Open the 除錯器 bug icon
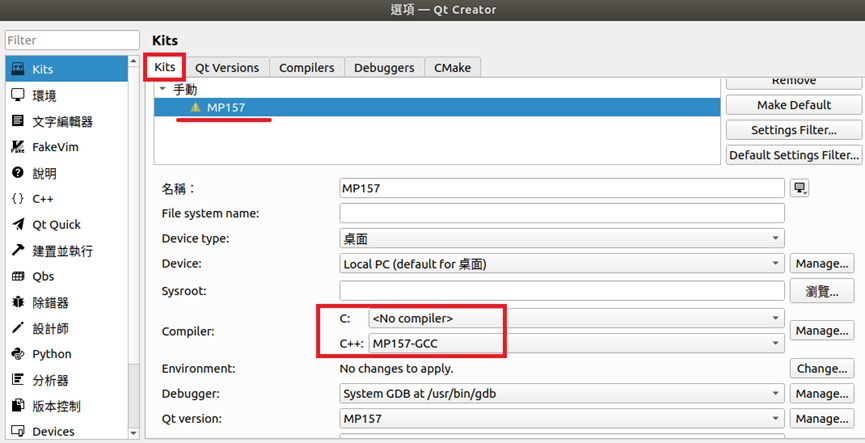 [18, 302]
